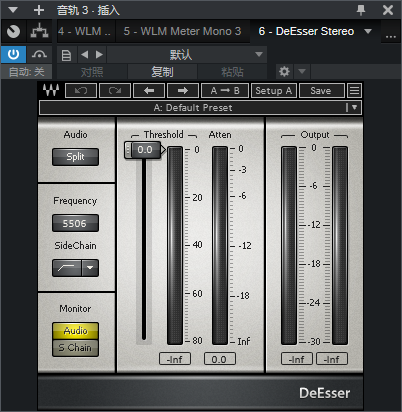Image resolution: width=402 pixels, height=412 pixels.
Task: Open the 默认 preset dropdown
Action: (187, 54)
